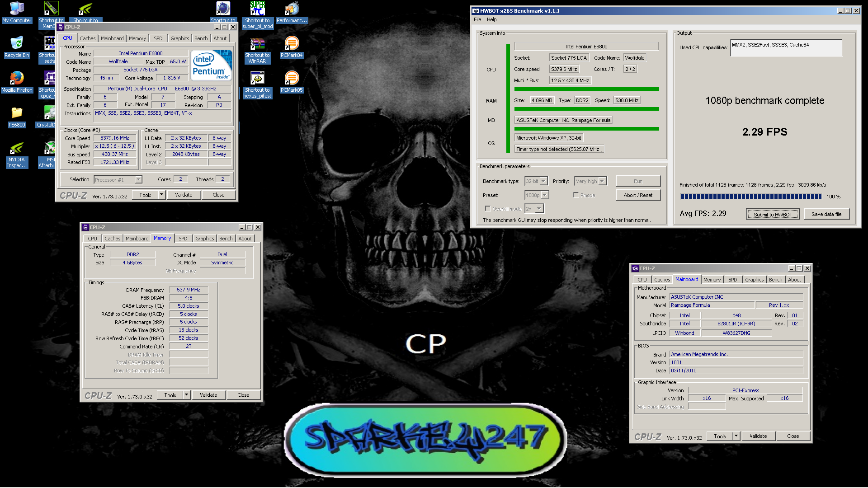Click the greyed Run button
Image resolution: width=868 pixels, height=488 pixels.
638,181
